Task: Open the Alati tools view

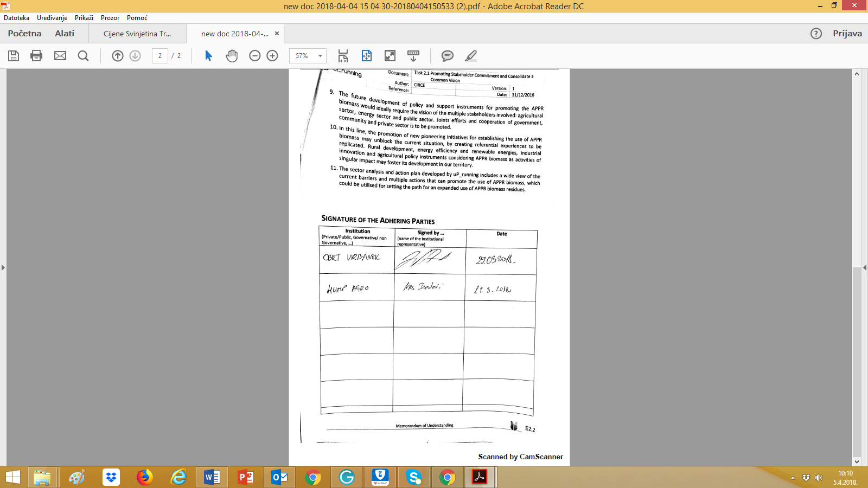Action: pos(65,34)
